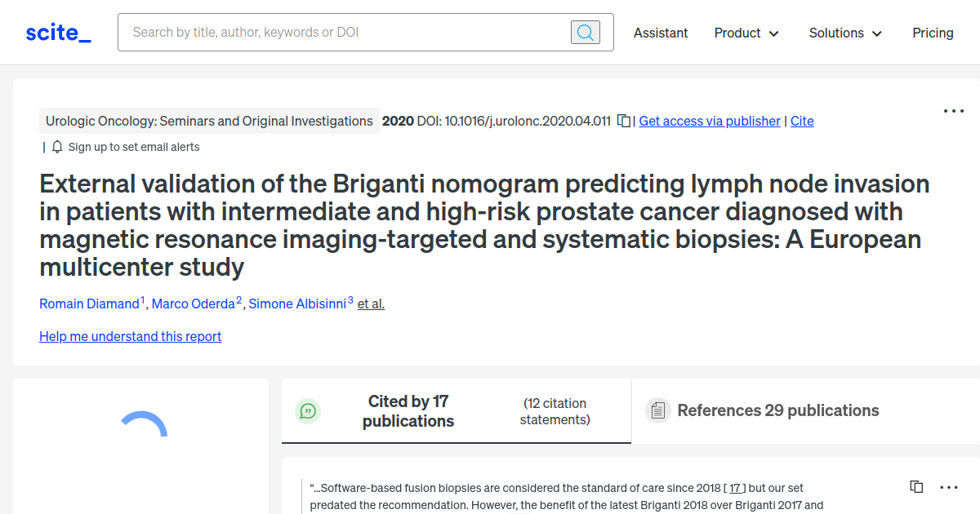Click Get access via publisher
The height and width of the screenshot is (514, 980).
[x=709, y=121]
